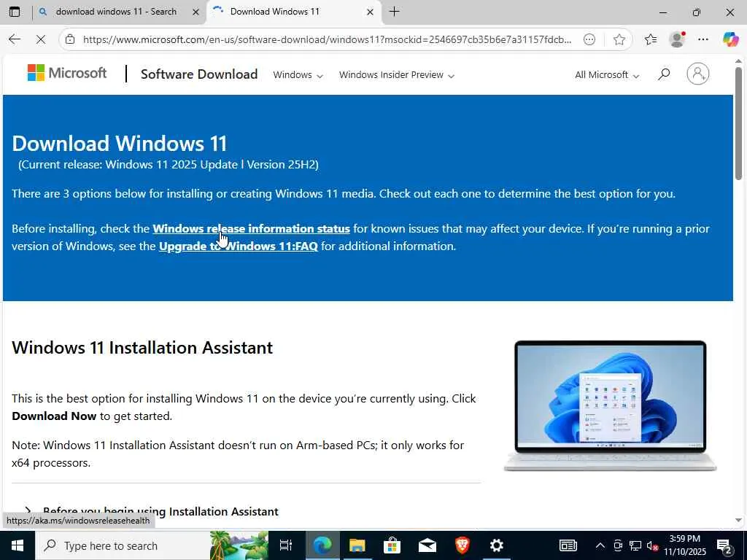The image size is (747, 560).
Task: Open the address bar more-options ellipsis
Action: (x=589, y=39)
